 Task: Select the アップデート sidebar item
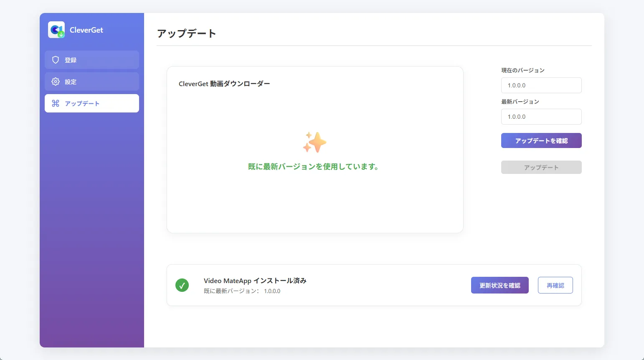coord(92,103)
